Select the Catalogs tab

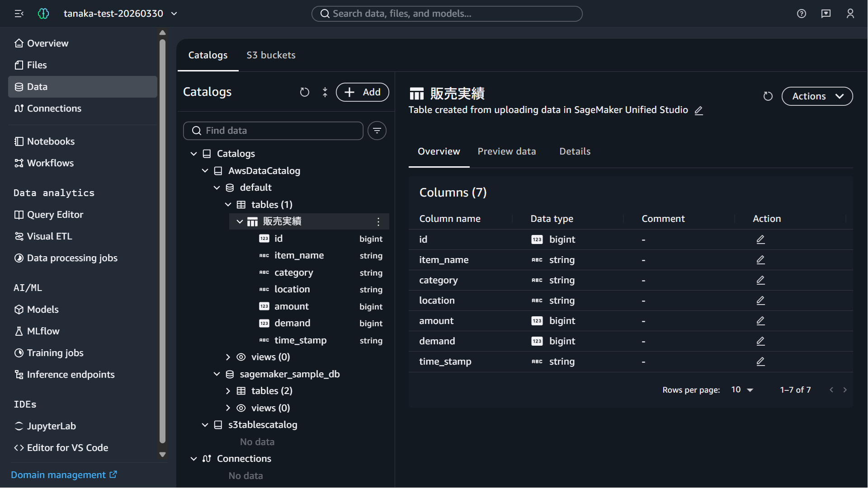[208, 55]
